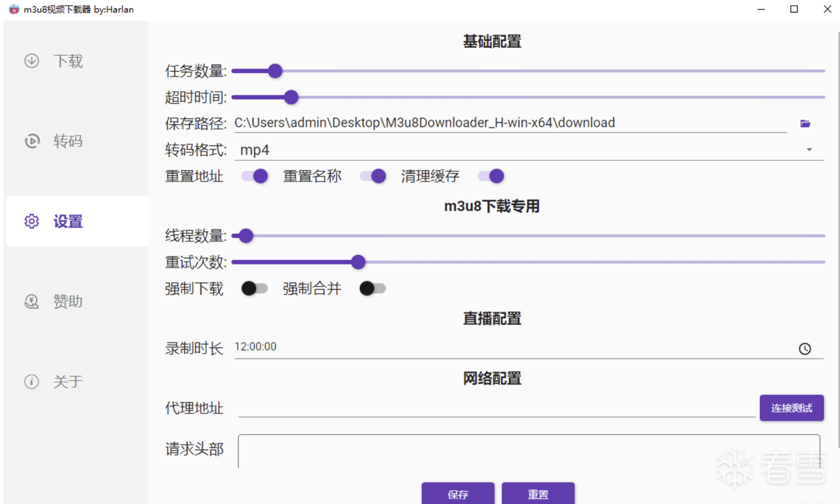
Task: Click the 重置 button
Action: coord(538,493)
